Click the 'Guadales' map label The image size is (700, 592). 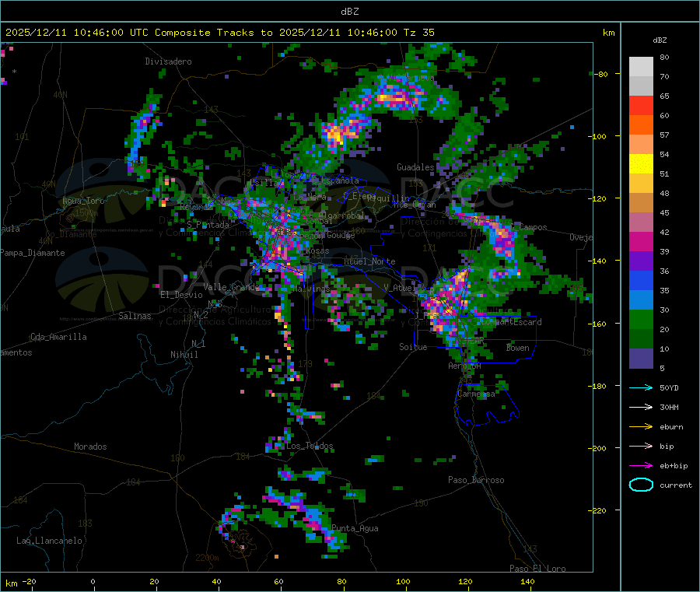coord(415,167)
